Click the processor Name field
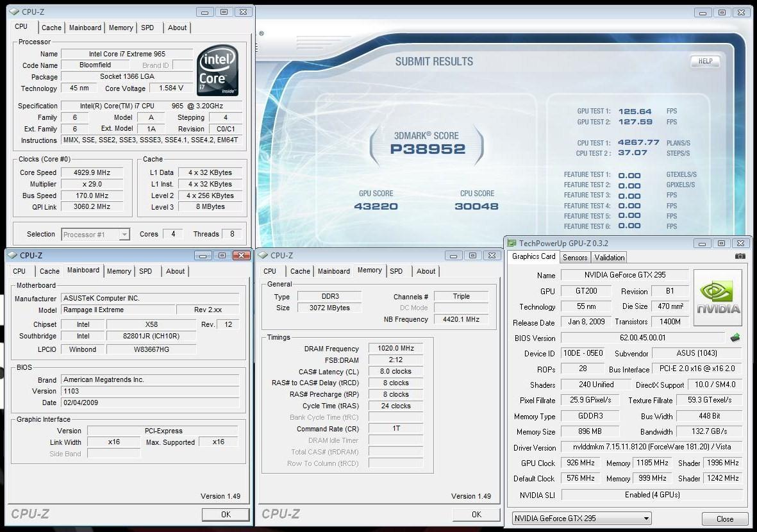Screen dimensions: 757x532 (x=127, y=54)
